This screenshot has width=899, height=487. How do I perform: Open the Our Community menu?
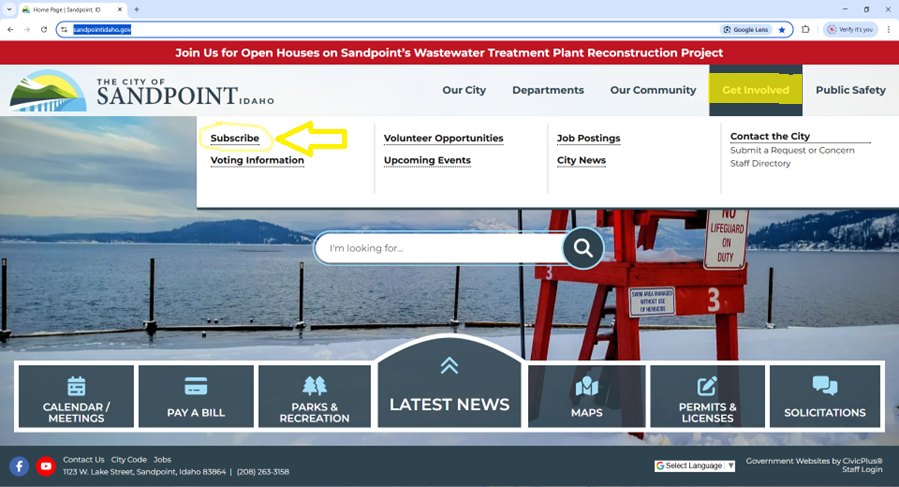pyautogui.click(x=653, y=90)
